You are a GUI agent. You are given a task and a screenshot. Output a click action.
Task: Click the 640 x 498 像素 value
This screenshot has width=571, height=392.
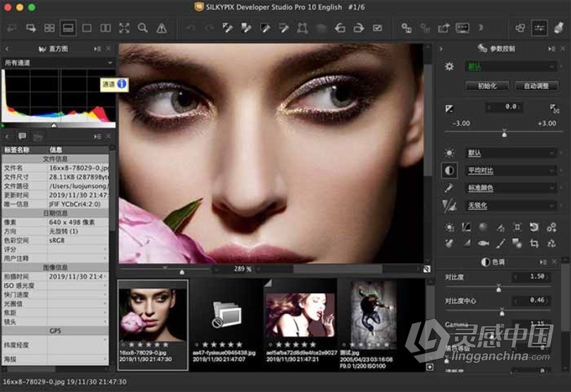click(x=72, y=222)
